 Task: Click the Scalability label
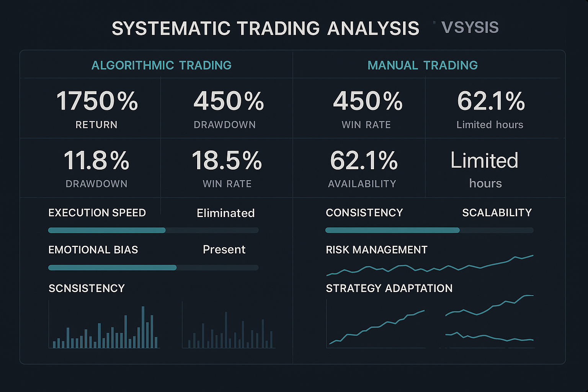point(497,213)
